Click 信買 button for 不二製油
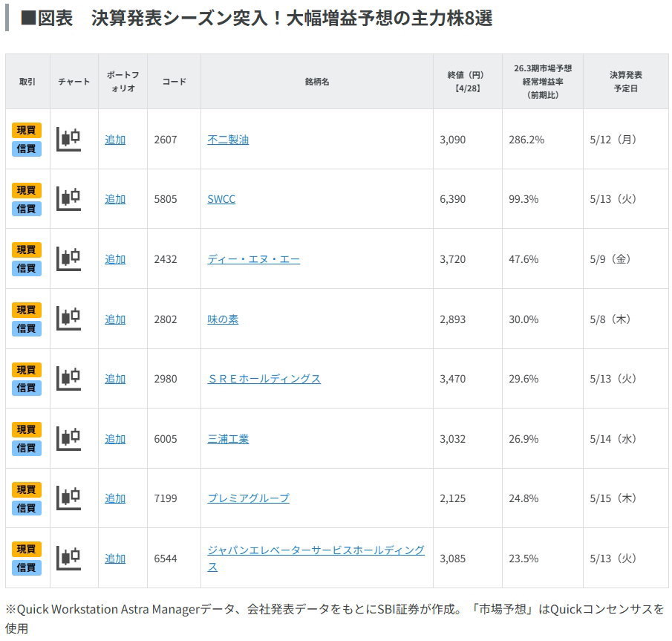672x641 pixels. (27, 149)
